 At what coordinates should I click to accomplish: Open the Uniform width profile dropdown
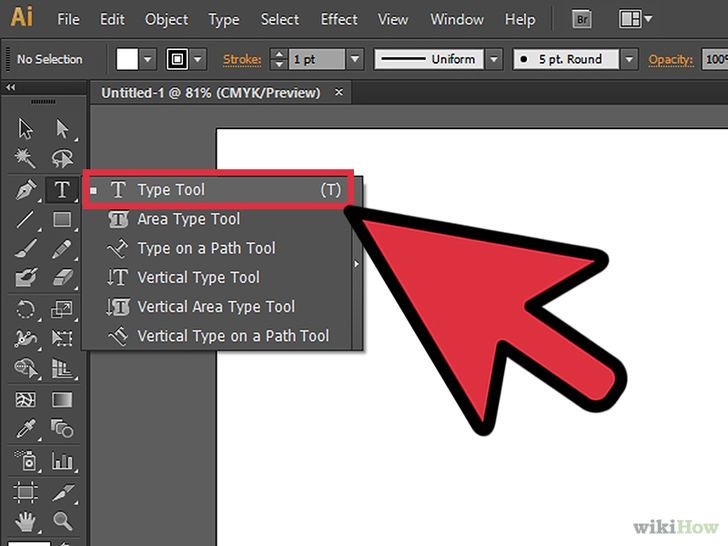pyautogui.click(x=494, y=59)
